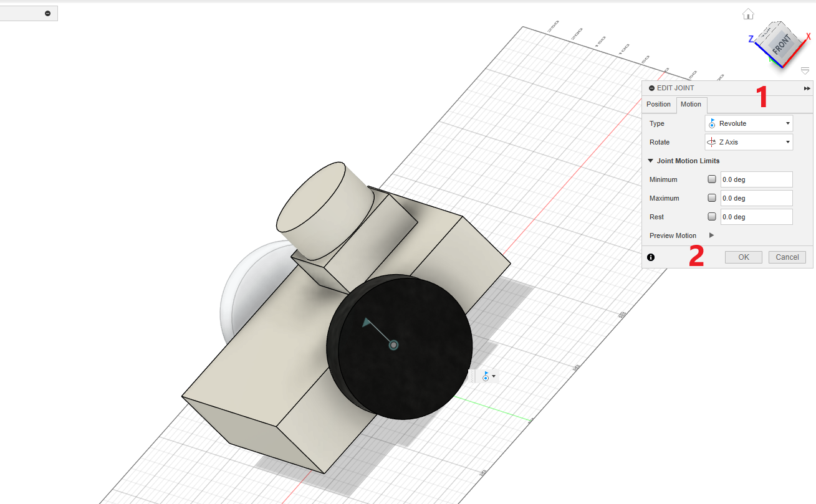
Task: Play the Preview Motion animation
Action: pos(712,235)
